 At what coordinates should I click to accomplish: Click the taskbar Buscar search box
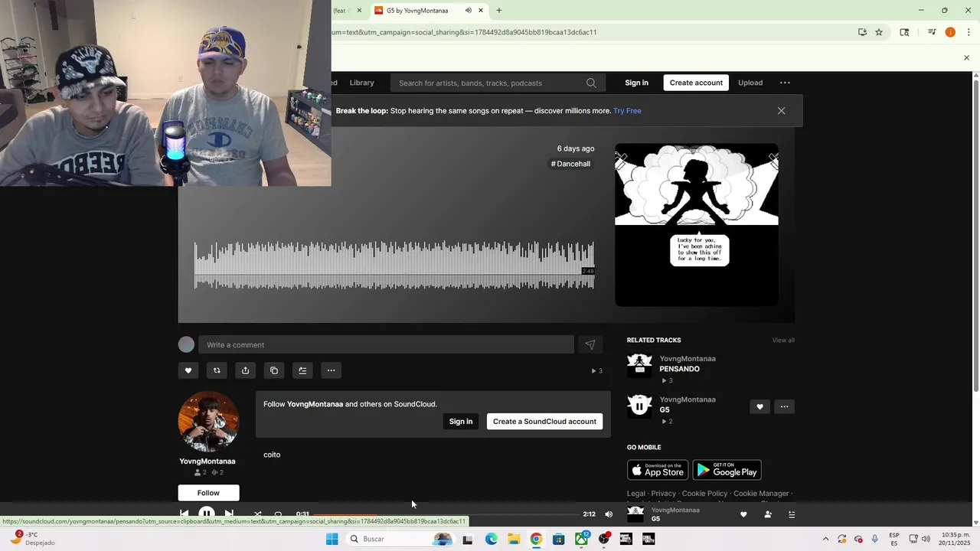400,539
